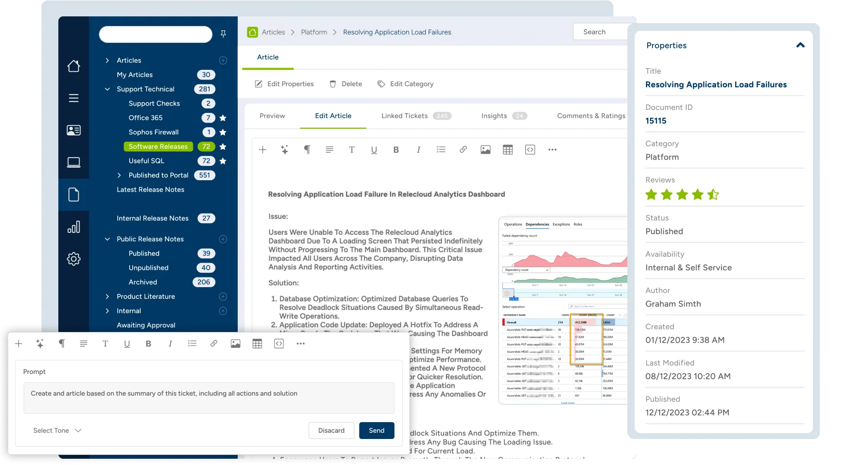Click the sidebar search field

tap(156, 35)
